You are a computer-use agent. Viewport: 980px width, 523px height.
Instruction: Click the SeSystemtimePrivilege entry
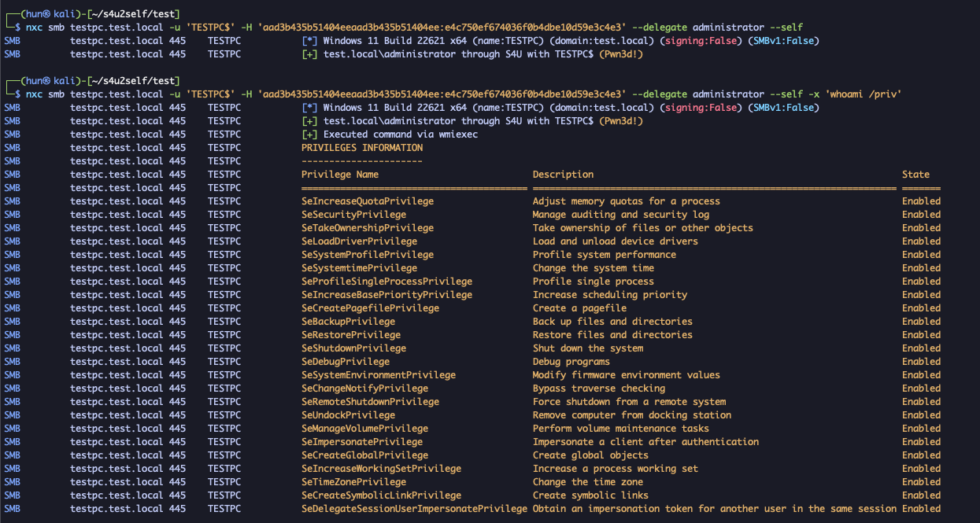(360, 268)
